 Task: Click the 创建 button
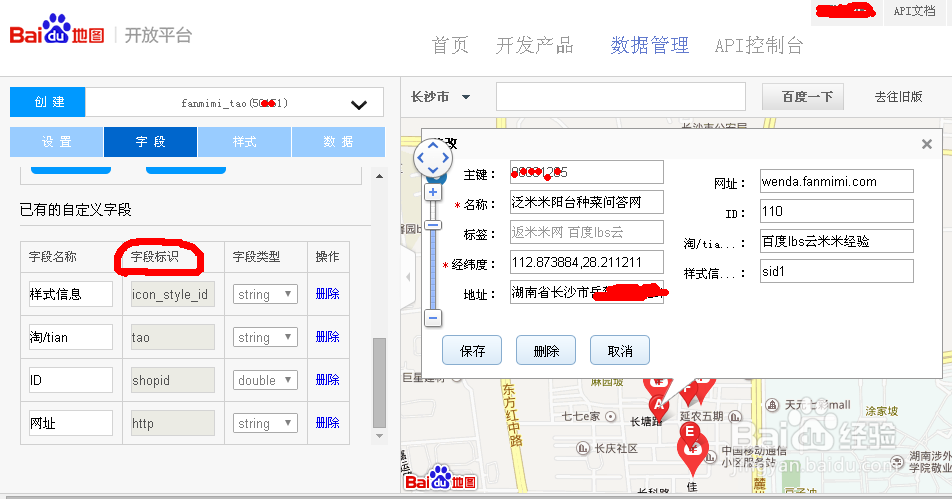pyautogui.click(x=47, y=102)
